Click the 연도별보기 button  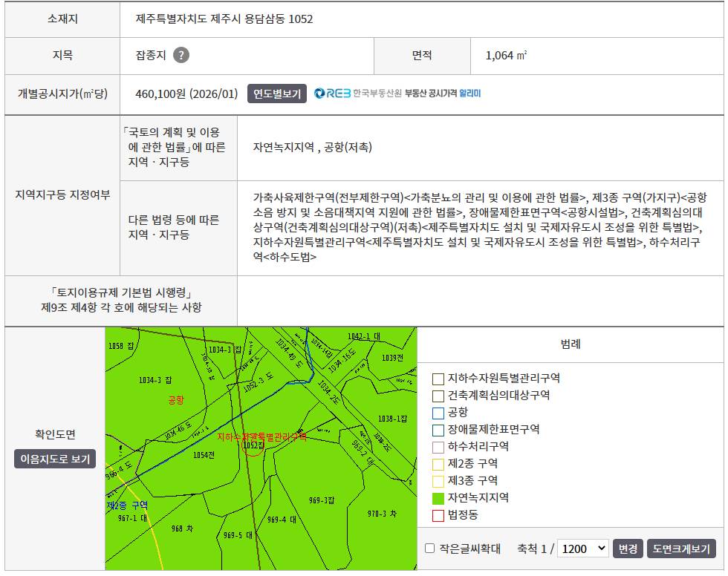pos(276,94)
